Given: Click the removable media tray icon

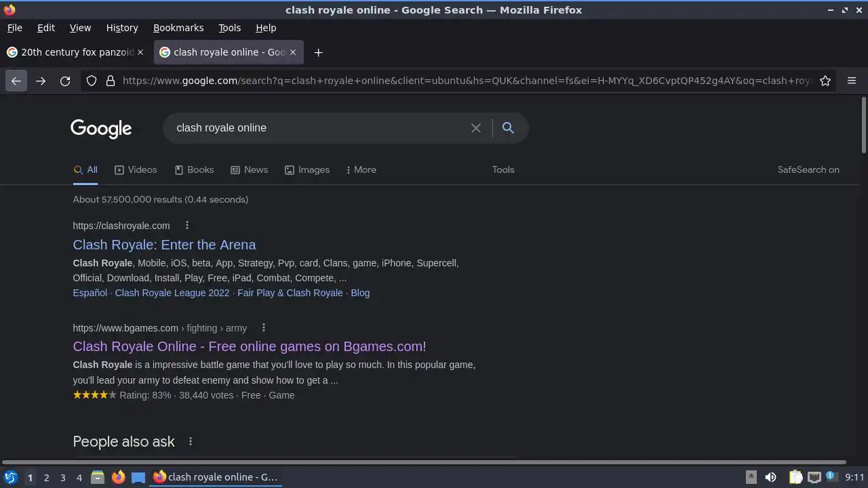Looking at the screenshot, I should 751,477.
